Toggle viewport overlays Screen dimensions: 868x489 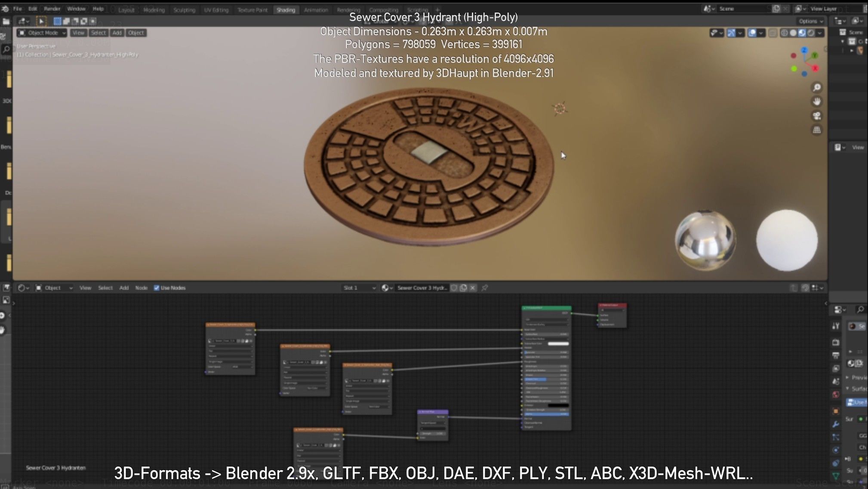click(752, 33)
